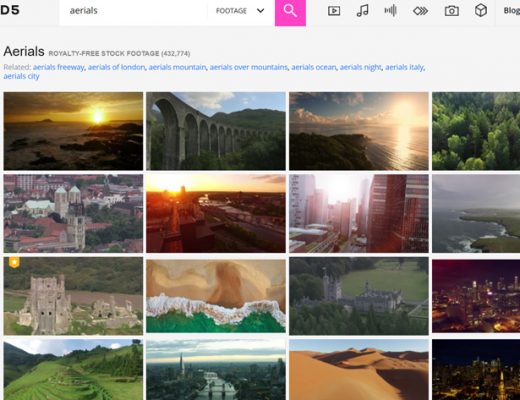Click the D5 site logo
This screenshot has height=400, width=520.
[10, 10]
